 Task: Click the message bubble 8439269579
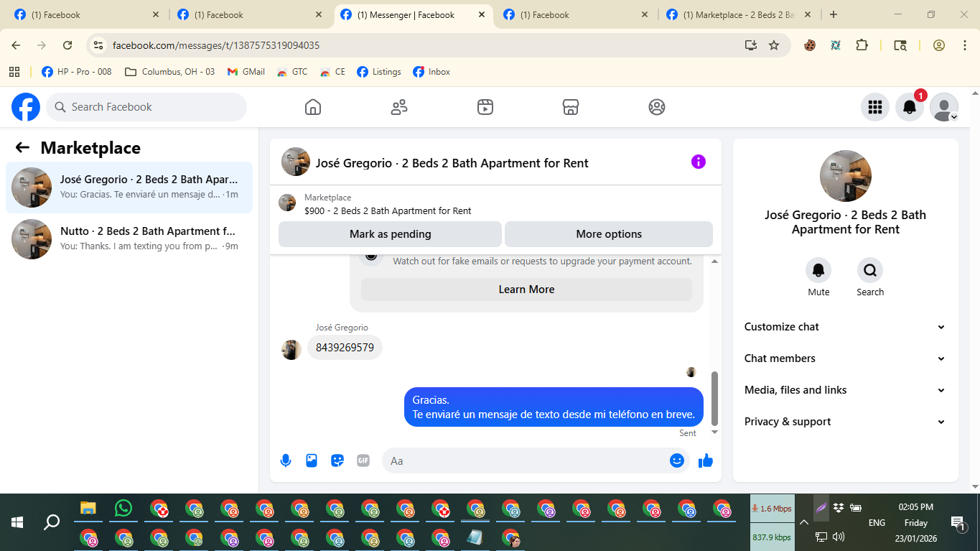(345, 348)
